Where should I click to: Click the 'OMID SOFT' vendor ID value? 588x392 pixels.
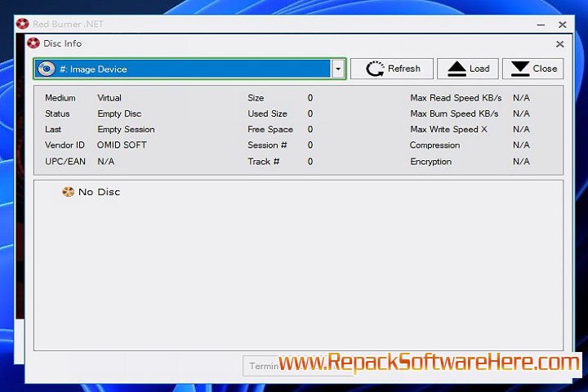[122, 145]
